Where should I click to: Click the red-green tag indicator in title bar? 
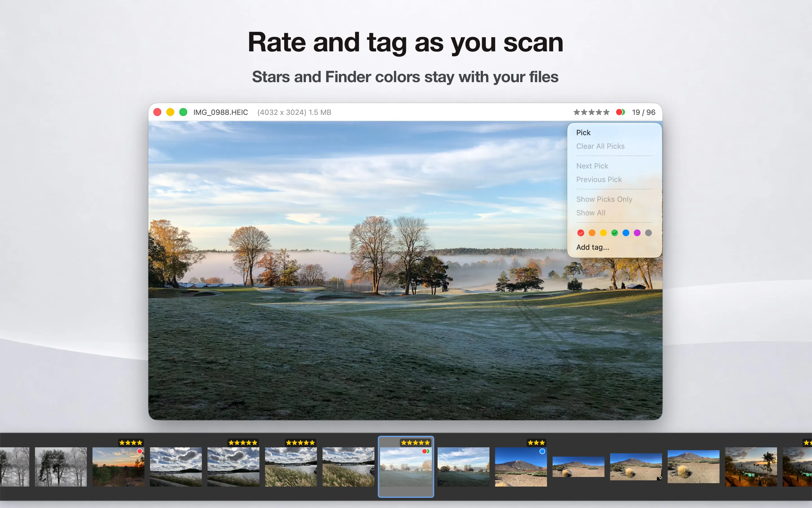pyautogui.click(x=620, y=112)
